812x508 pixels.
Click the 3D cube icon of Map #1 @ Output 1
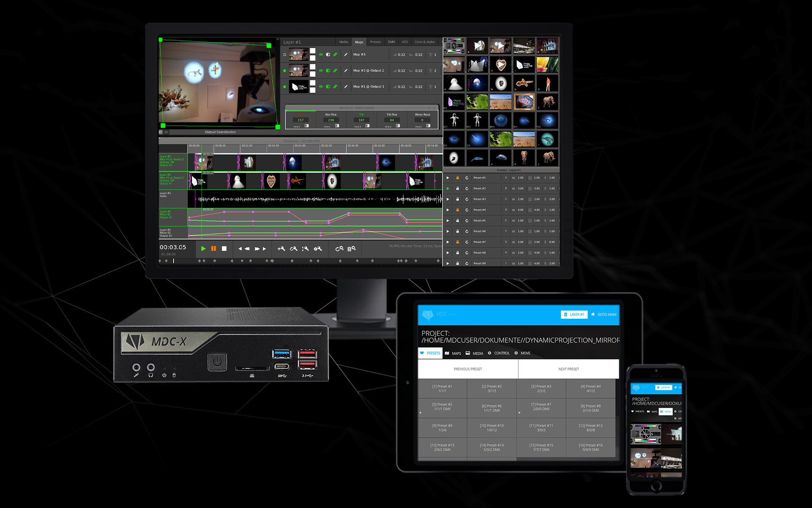coord(328,87)
